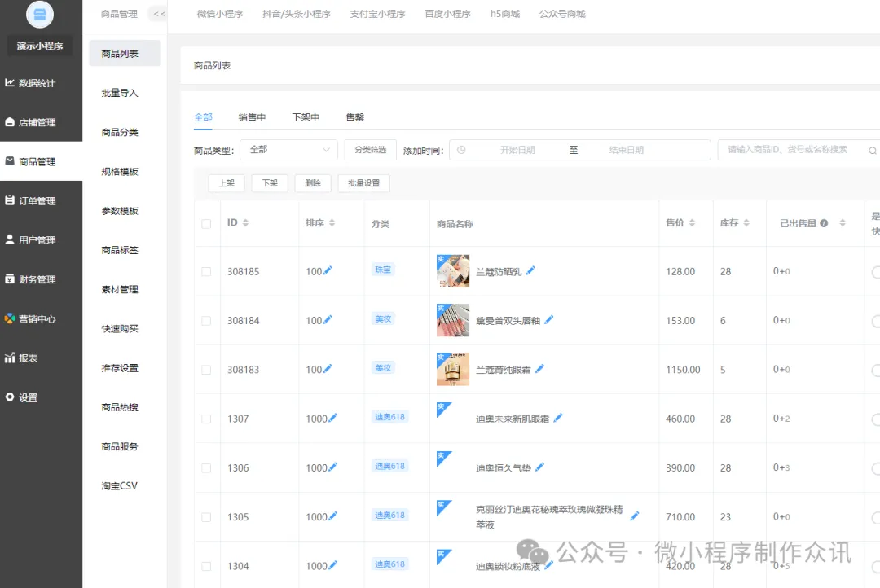Edit name pencil for 兰蔻菁纯眼霜
This screenshot has width=880, height=588.
pyautogui.click(x=539, y=369)
